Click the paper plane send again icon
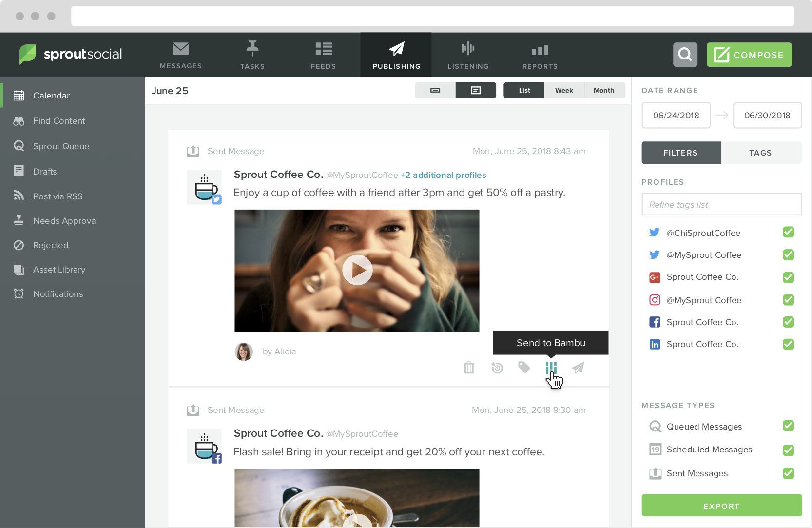Screen dimensions: 812x528 click(578, 368)
